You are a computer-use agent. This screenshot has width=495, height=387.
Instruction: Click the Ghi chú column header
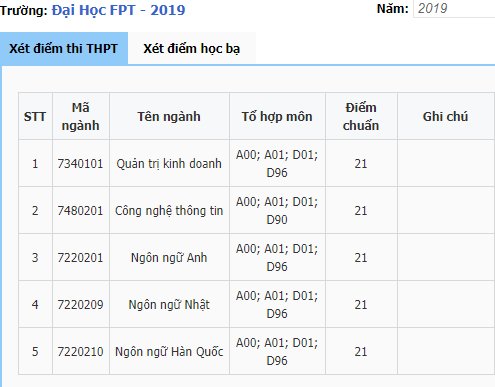pyautogui.click(x=446, y=116)
